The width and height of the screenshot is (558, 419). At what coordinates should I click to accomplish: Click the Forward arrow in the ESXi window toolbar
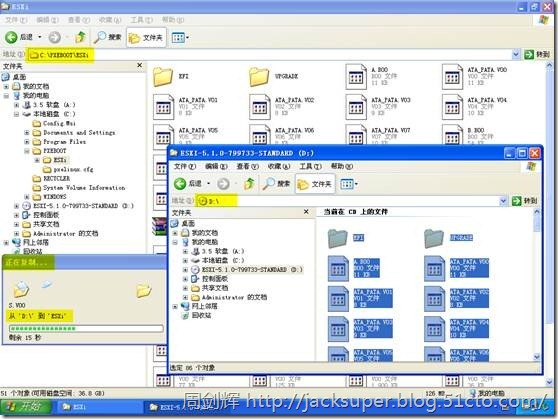[54, 37]
